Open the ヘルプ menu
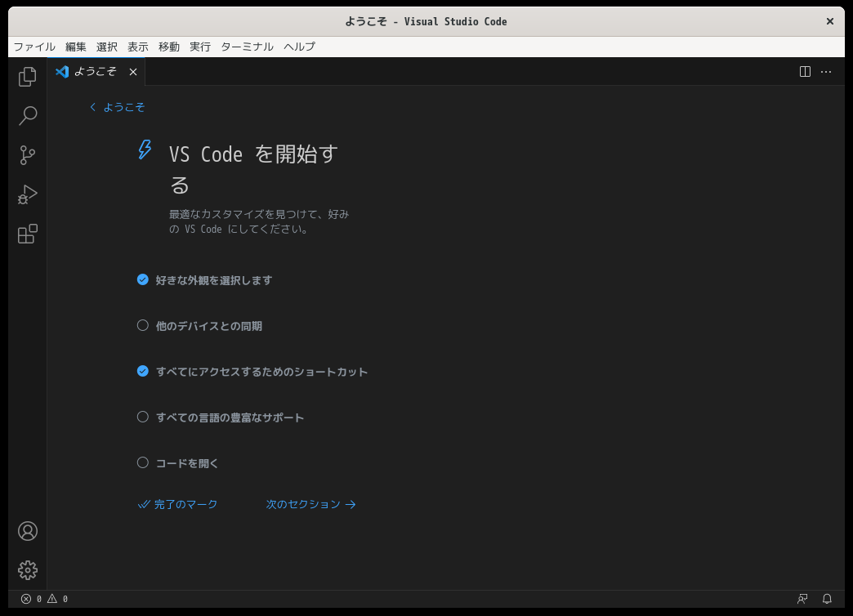Viewport: 853px width, 616px height. pyautogui.click(x=299, y=47)
